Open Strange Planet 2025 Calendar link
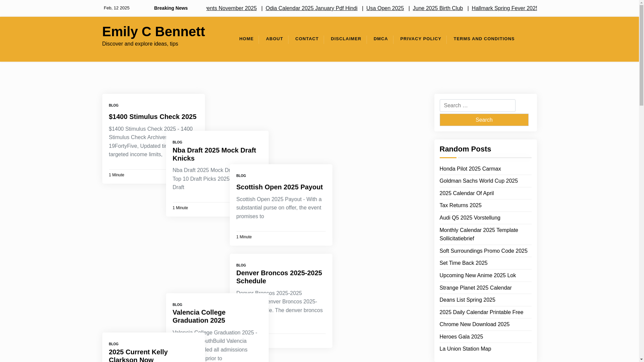 [x=475, y=288]
